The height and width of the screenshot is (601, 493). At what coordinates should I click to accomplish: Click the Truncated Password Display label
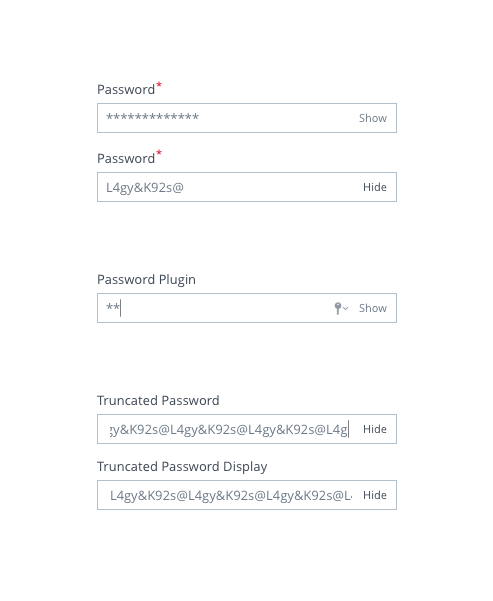[182, 467]
